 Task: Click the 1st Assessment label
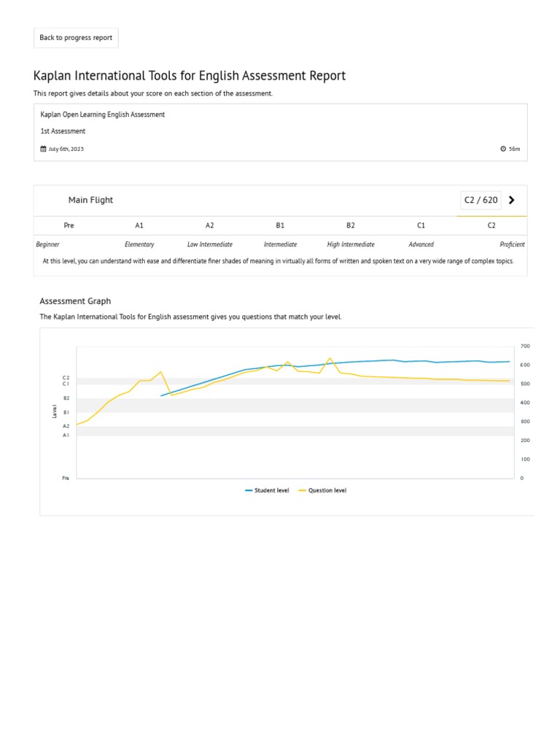[63, 131]
